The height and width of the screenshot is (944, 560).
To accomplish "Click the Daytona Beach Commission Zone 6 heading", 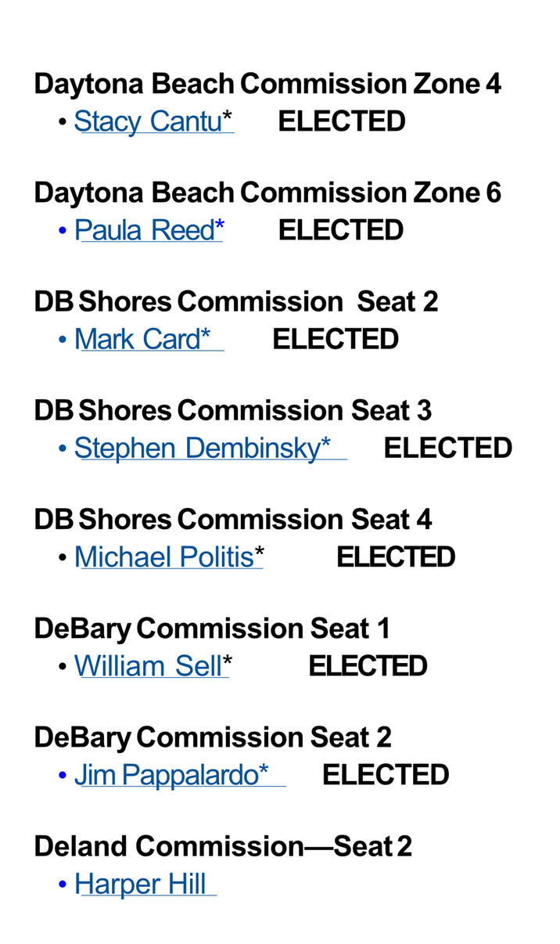I will [x=267, y=193].
